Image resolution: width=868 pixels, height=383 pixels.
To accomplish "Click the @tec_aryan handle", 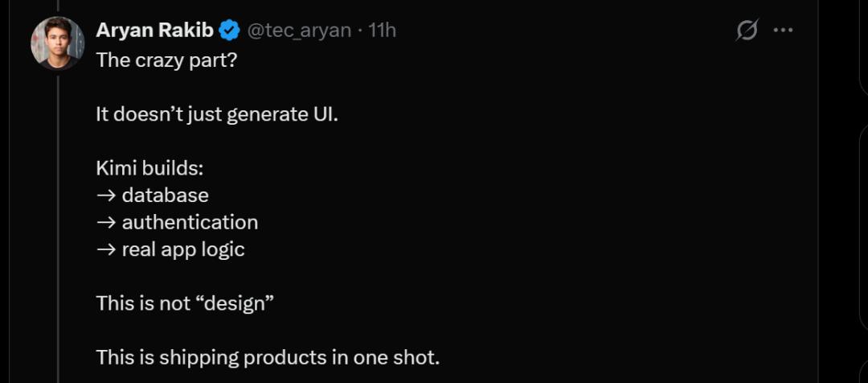I will point(298,31).
